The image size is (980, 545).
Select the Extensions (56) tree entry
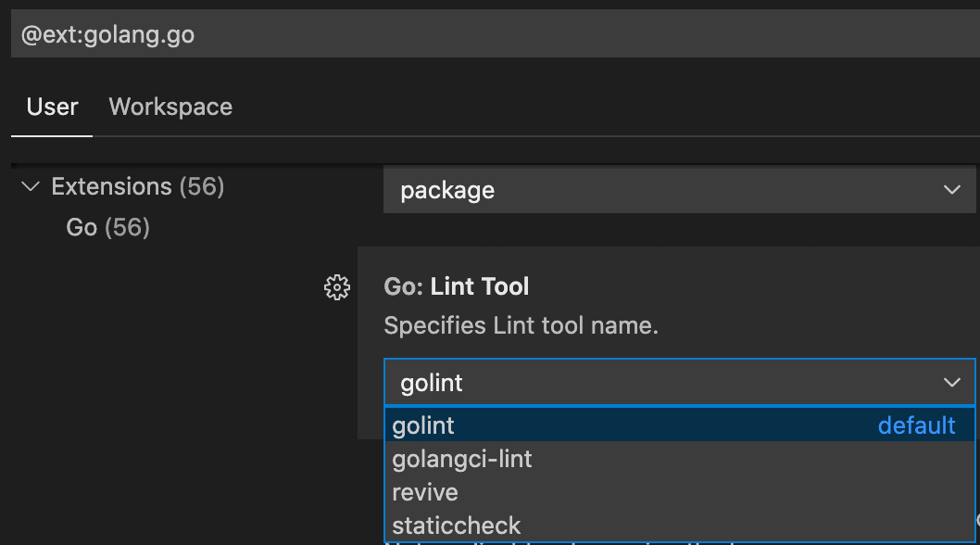tap(137, 186)
